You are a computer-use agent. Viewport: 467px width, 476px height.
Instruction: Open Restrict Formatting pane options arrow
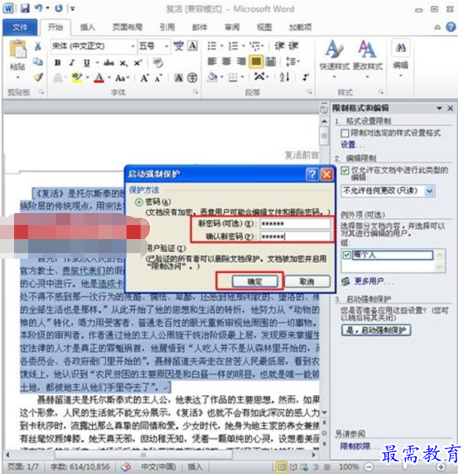coord(439,108)
